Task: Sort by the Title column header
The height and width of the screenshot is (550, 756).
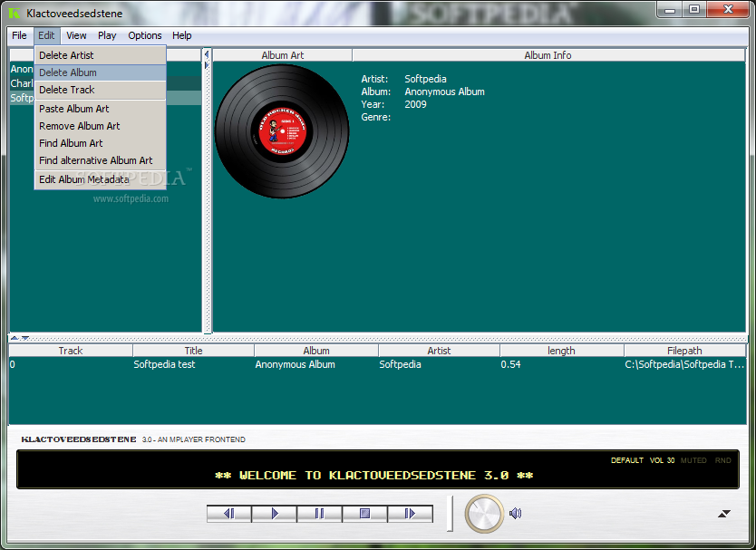Action: pos(193,351)
